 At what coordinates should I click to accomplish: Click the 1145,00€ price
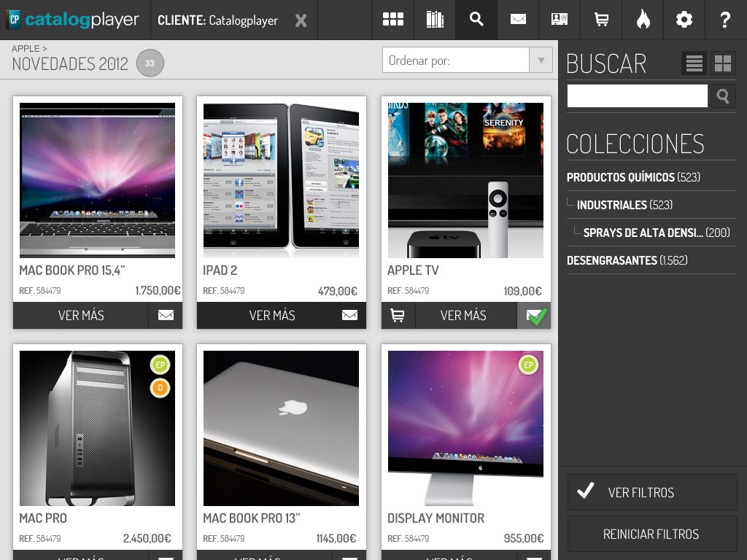336,539
